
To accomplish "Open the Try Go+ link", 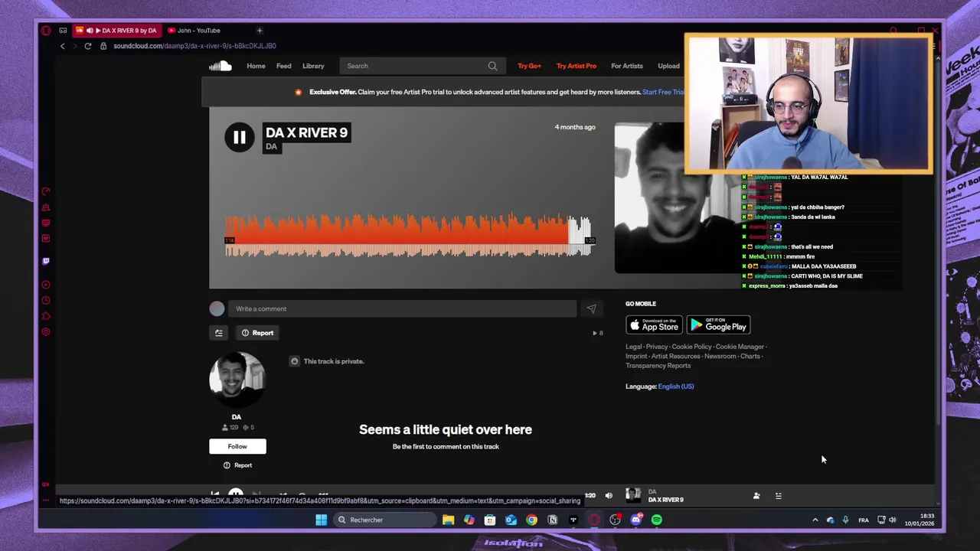I will click(529, 66).
